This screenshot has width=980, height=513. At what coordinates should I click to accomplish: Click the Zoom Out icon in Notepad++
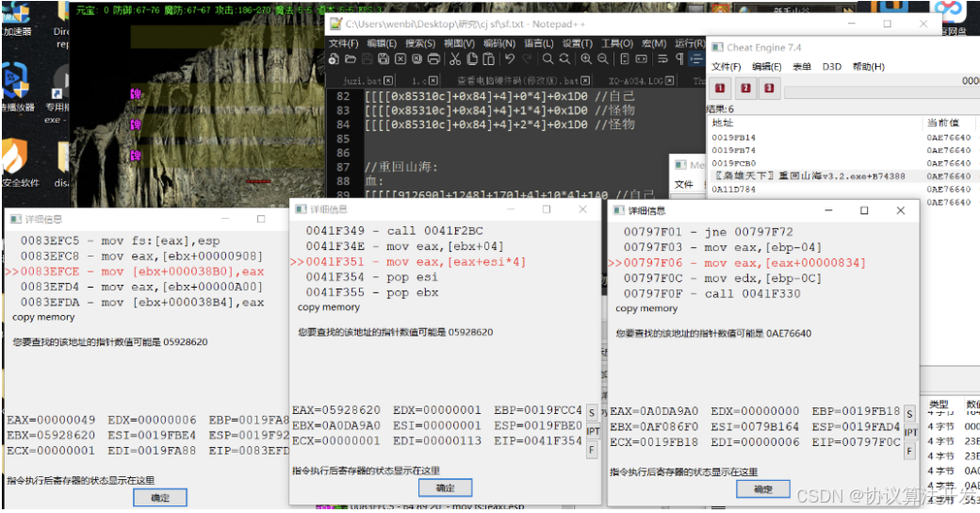602,58
